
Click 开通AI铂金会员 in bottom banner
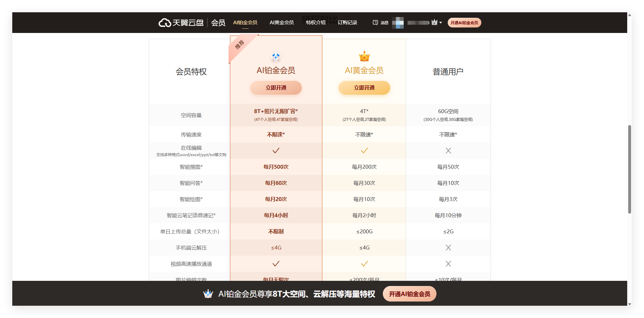[x=409, y=294]
